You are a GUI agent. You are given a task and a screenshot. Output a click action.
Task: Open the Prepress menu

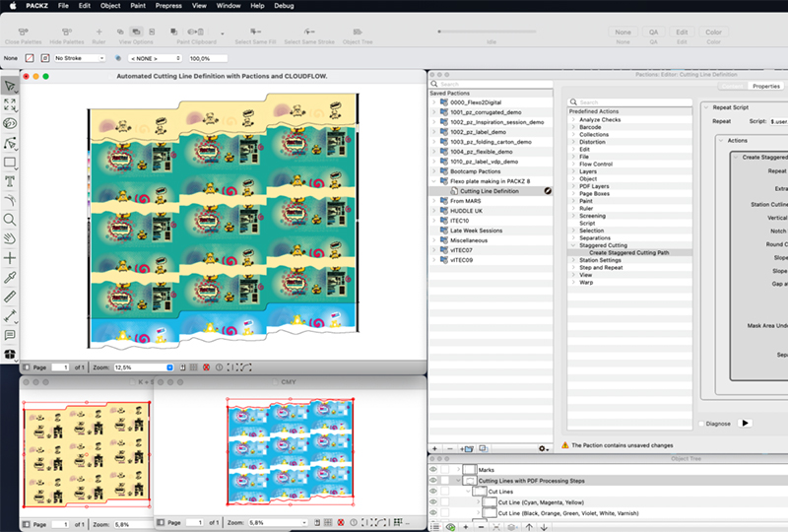click(168, 6)
